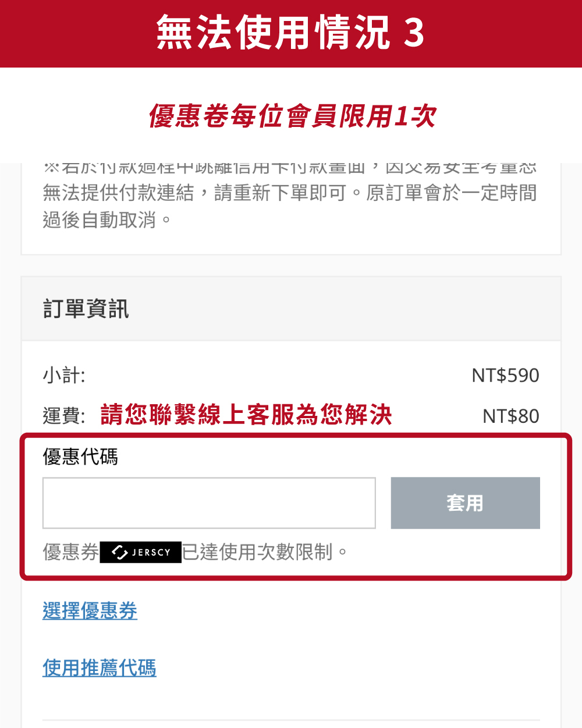Click the 優惠卷每位會員限用1次 subtitle
582x728 pixels.
tap(292, 116)
